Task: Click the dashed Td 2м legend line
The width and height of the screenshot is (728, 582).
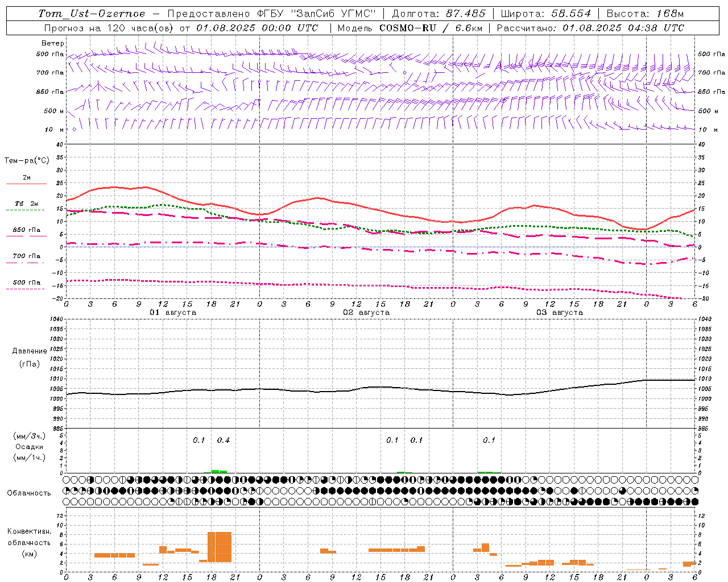Action: coord(25,210)
